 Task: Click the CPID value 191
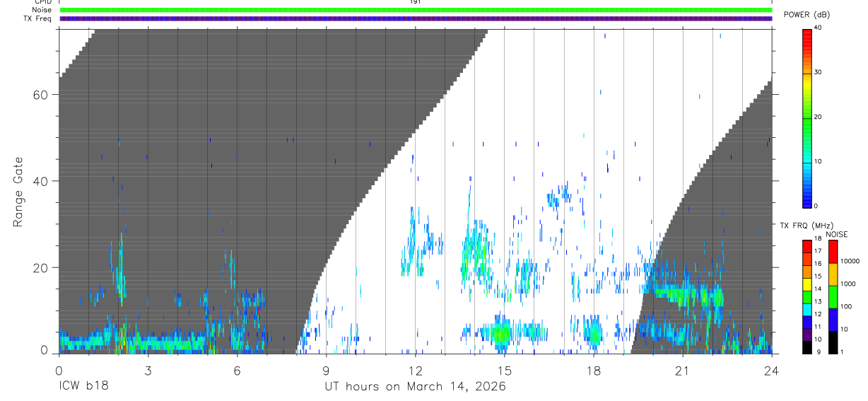click(x=415, y=2)
